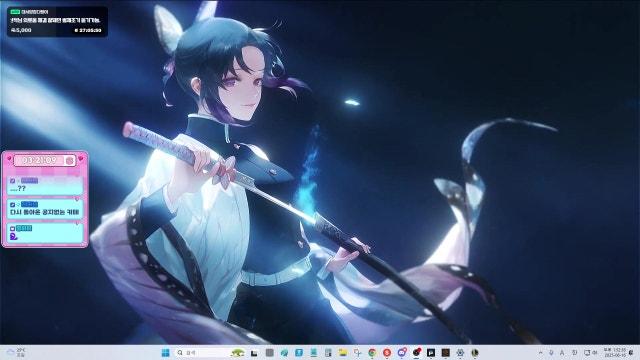Click the bottom chat message with purple emote
Image resolution: width=640 pixels, height=360 pixels.
[45, 233]
